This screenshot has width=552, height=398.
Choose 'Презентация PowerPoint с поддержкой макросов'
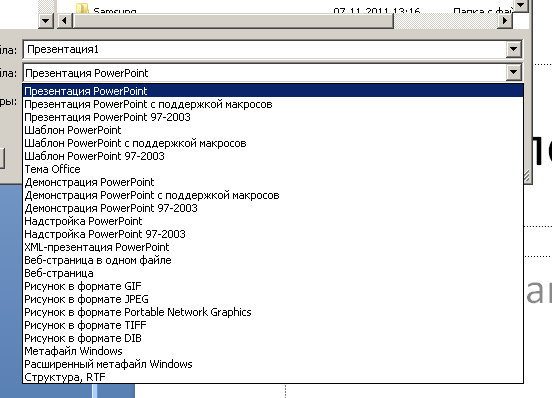coord(273,104)
